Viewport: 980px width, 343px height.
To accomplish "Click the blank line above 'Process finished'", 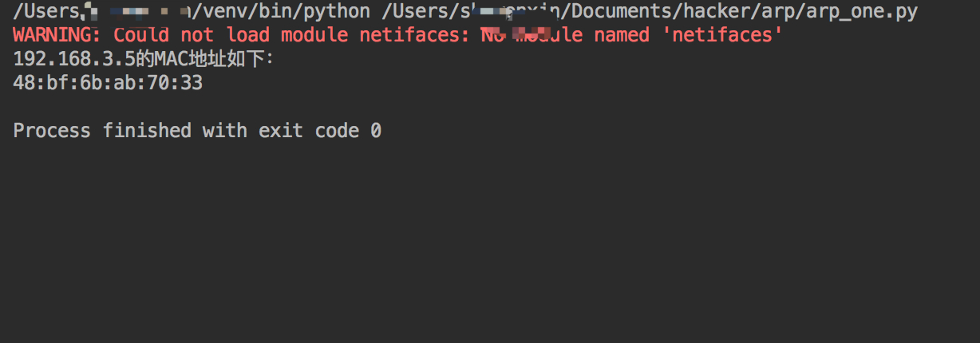I will click(490, 106).
